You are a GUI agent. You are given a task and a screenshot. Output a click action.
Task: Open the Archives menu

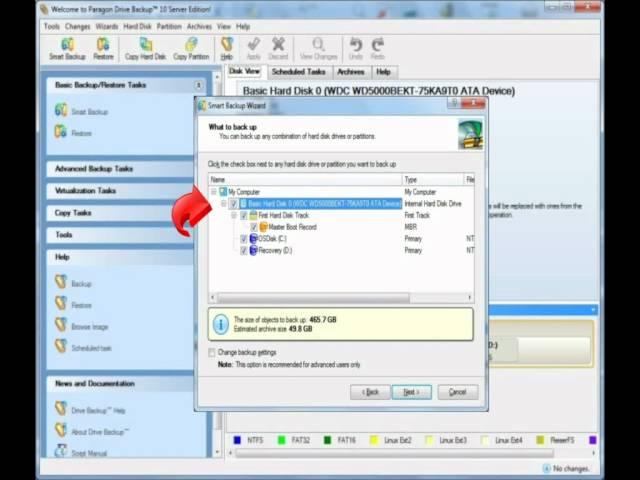[199, 27]
